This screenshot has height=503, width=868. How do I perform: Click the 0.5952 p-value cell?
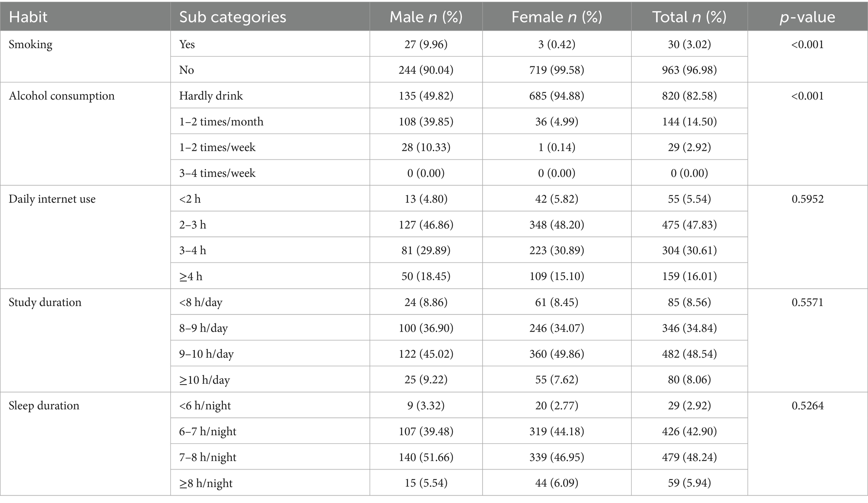tap(807, 199)
